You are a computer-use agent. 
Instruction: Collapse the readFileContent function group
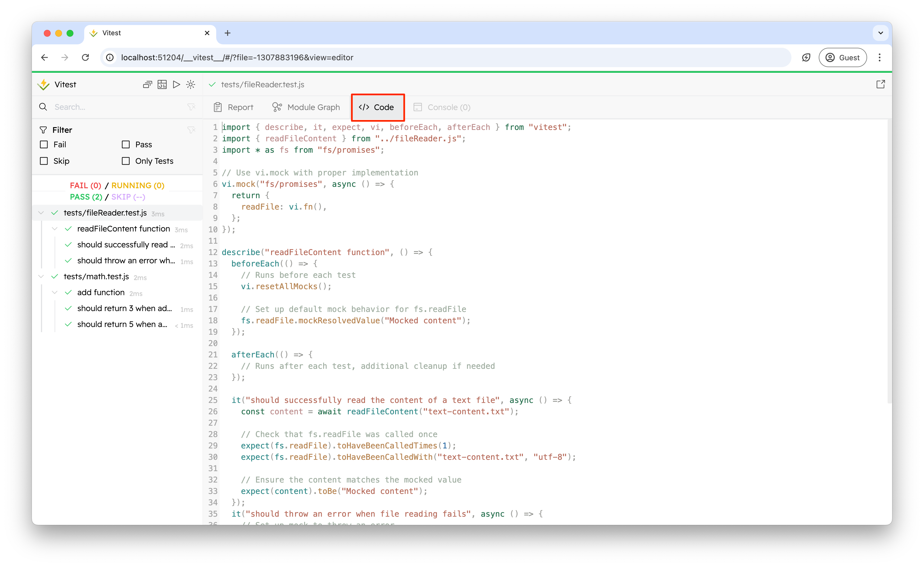(x=55, y=229)
